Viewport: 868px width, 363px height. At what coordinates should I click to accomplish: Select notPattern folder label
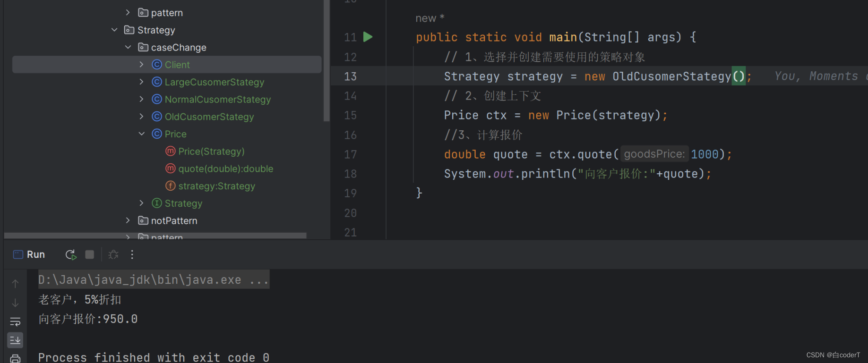coord(174,221)
